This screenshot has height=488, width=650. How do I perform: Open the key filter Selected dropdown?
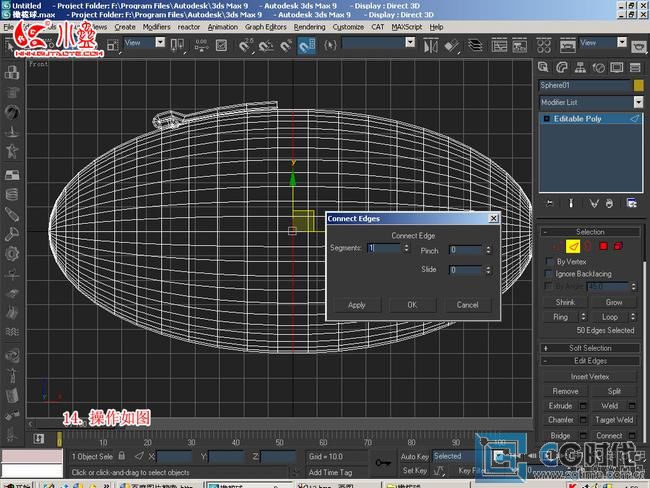[x=499, y=456]
